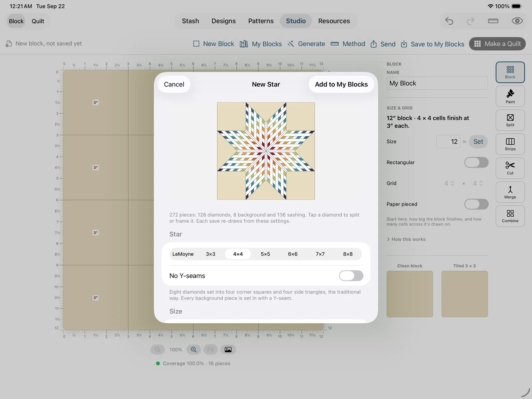
Task: Click the Set size button
Action: tap(478, 142)
